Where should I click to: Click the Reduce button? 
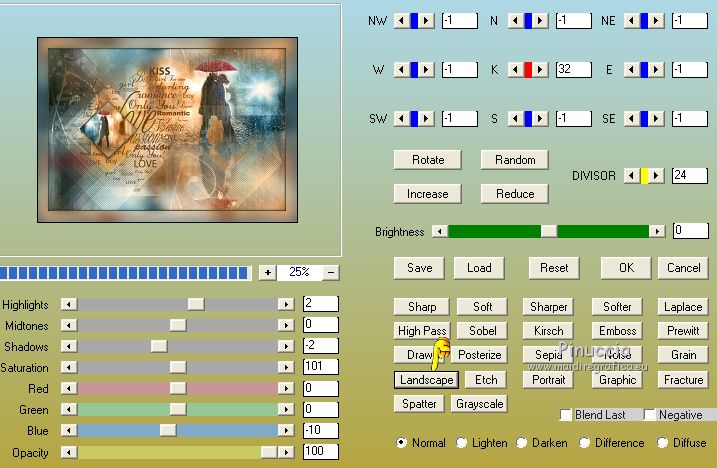(514, 194)
